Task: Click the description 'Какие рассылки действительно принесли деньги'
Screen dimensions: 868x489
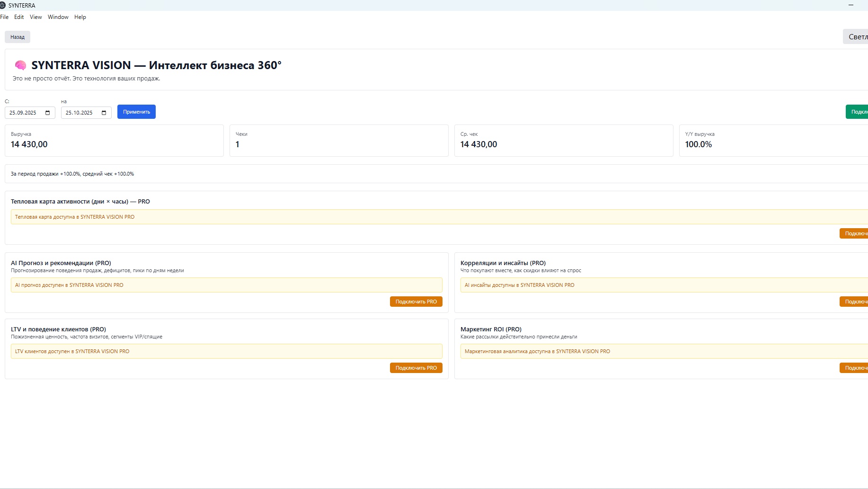Action: click(x=519, y=337)
